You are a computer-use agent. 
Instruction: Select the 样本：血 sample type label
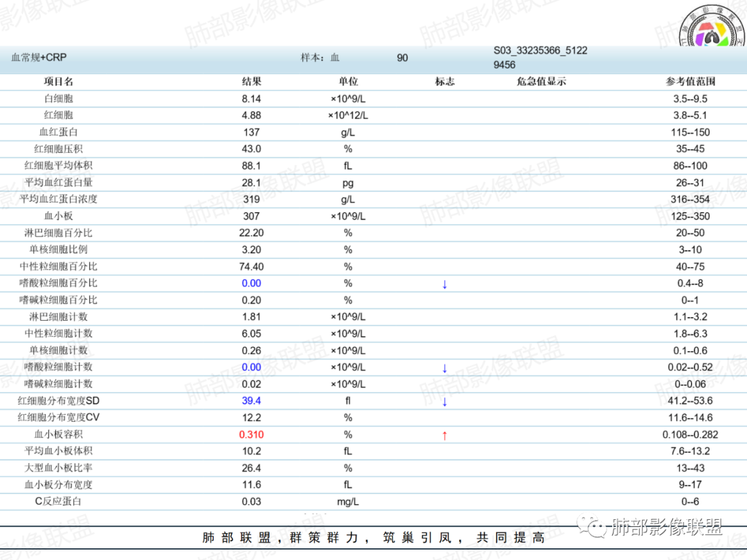320,57
